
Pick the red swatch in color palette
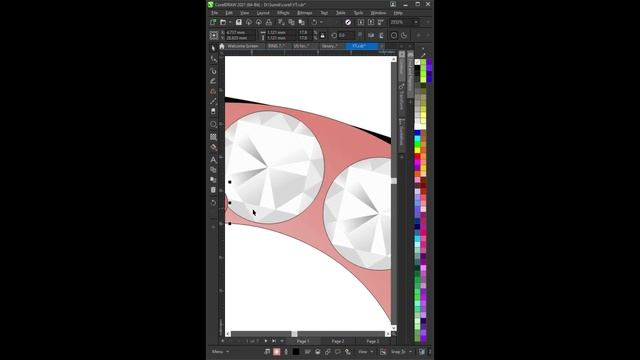417,156
